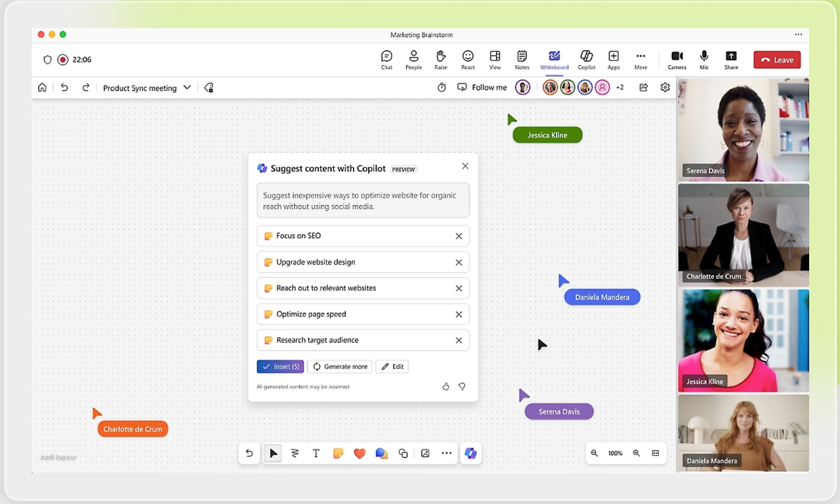
Task: Show the People list
Action: tap(413, 60)
